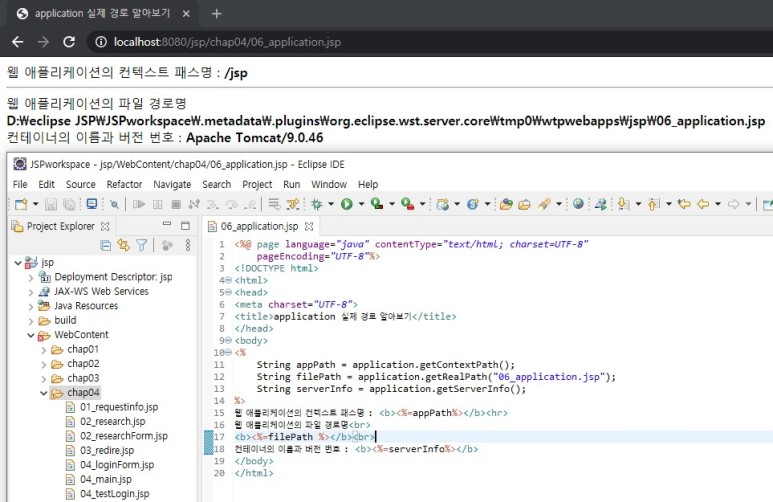The width and height of the screenshot is (773, 502).
Task: Open the Run menu
Action: pyautogui.click(x=291, y=184)
